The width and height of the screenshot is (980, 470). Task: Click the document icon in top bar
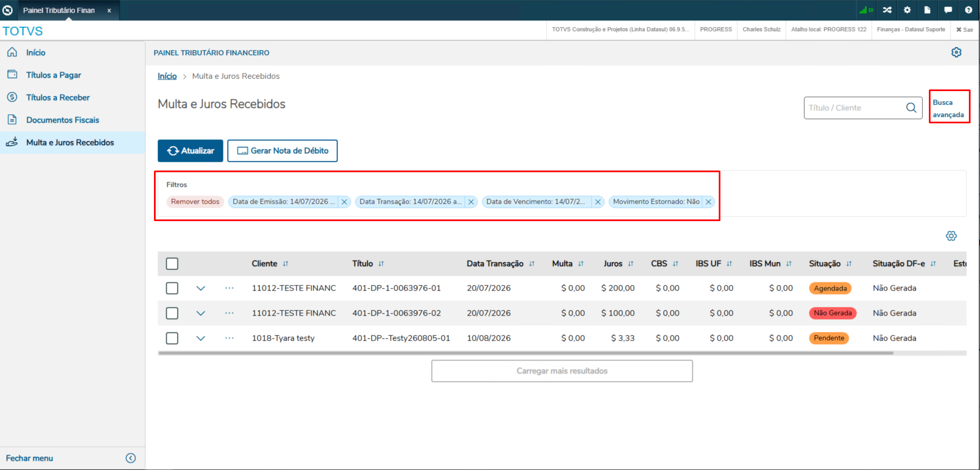pos(927,10)
